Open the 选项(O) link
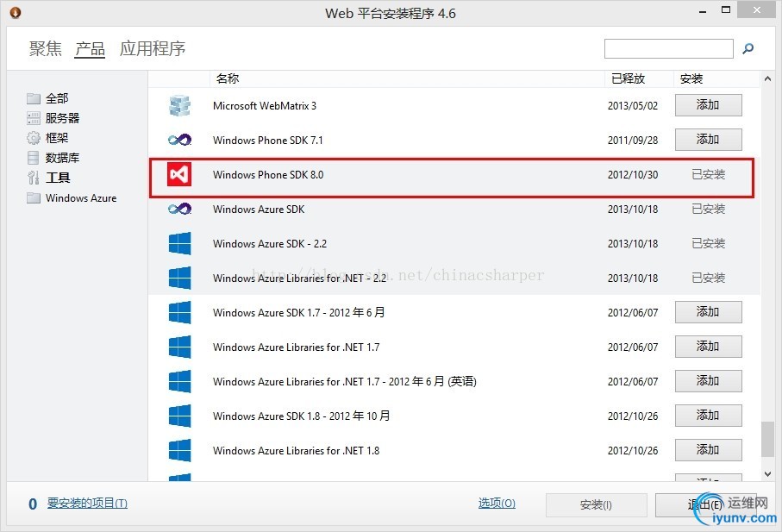Screen dimensions: 782x532 pos(497,503)
